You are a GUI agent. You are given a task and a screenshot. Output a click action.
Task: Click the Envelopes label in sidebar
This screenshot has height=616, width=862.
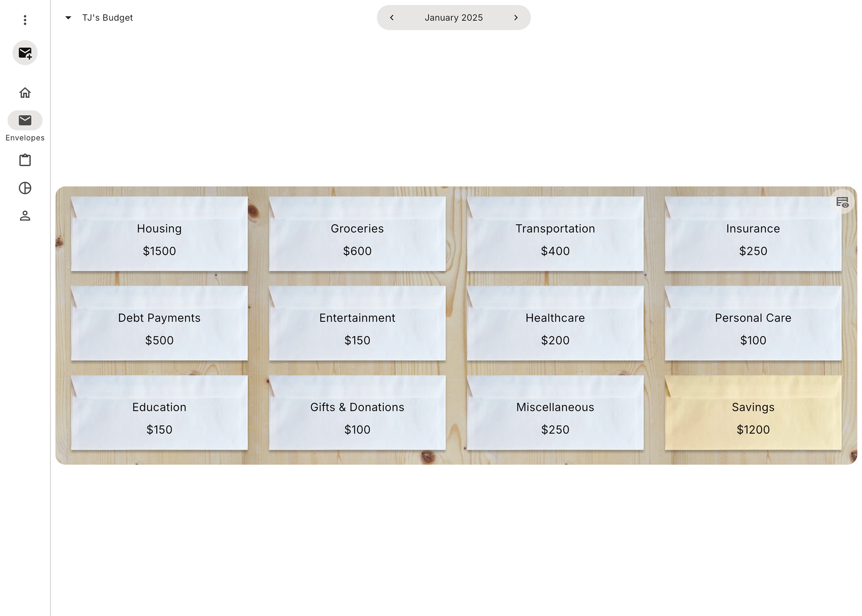[x=25, y=137]
